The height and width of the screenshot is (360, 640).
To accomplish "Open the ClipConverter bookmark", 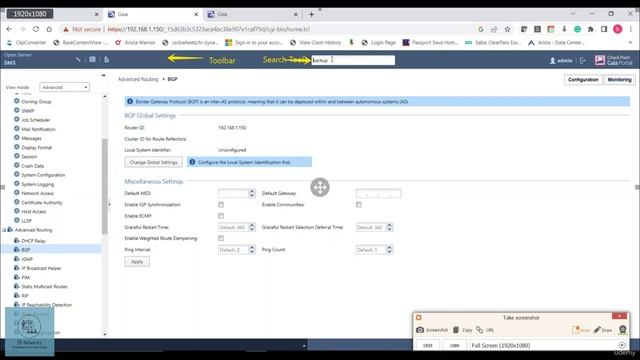I will pyautogui.click(x=27, y=42).
